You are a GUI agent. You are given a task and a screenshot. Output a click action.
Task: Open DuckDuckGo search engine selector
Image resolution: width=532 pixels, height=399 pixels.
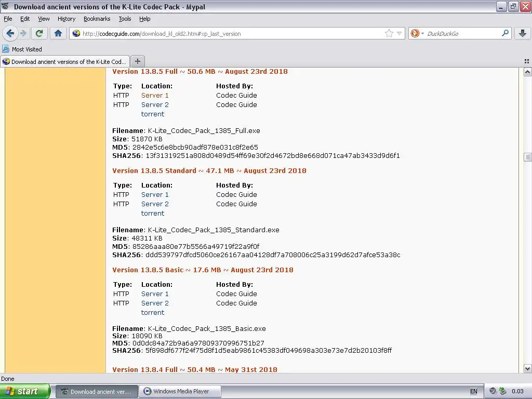pos(417,33)
